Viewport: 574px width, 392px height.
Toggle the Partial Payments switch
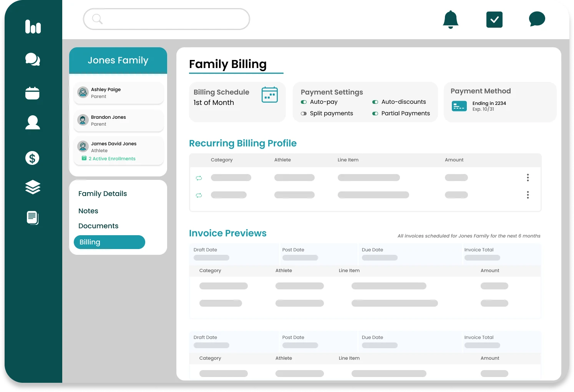pyautogui.click(x=375, y=113)
